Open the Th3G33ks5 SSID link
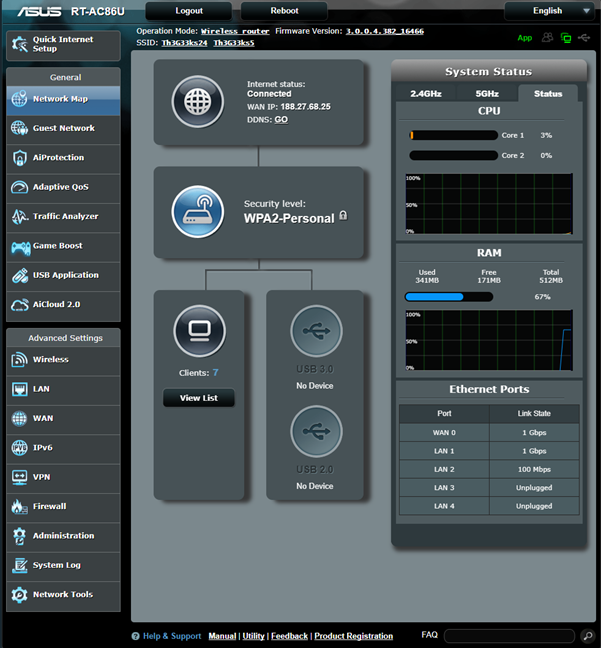Screen dimensions: 601x648 point(234,43)
